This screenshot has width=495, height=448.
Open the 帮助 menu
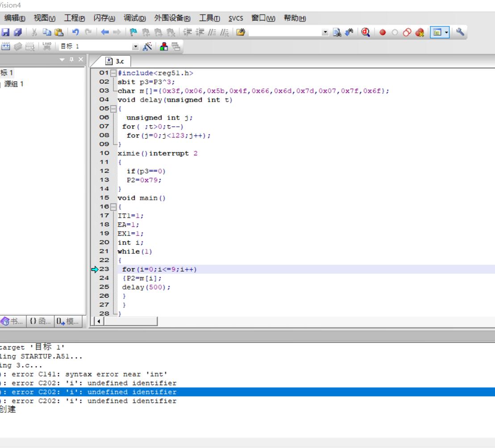(295, 18)
